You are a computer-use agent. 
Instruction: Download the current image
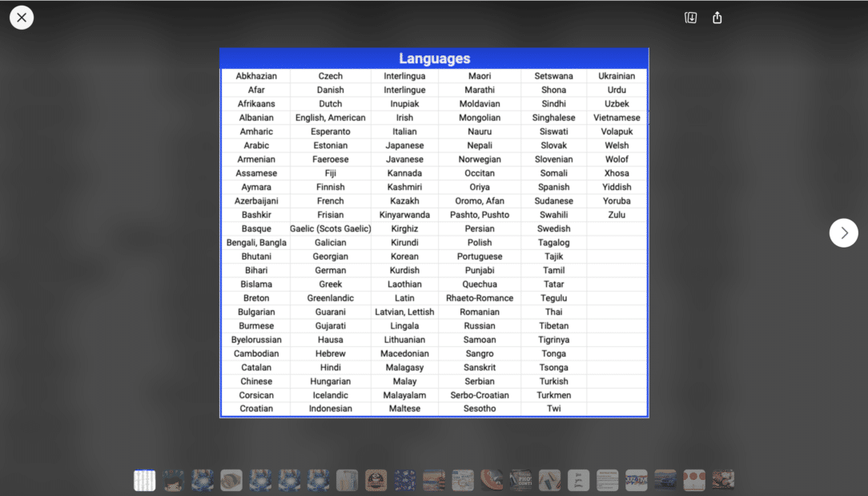click(690, 17)
